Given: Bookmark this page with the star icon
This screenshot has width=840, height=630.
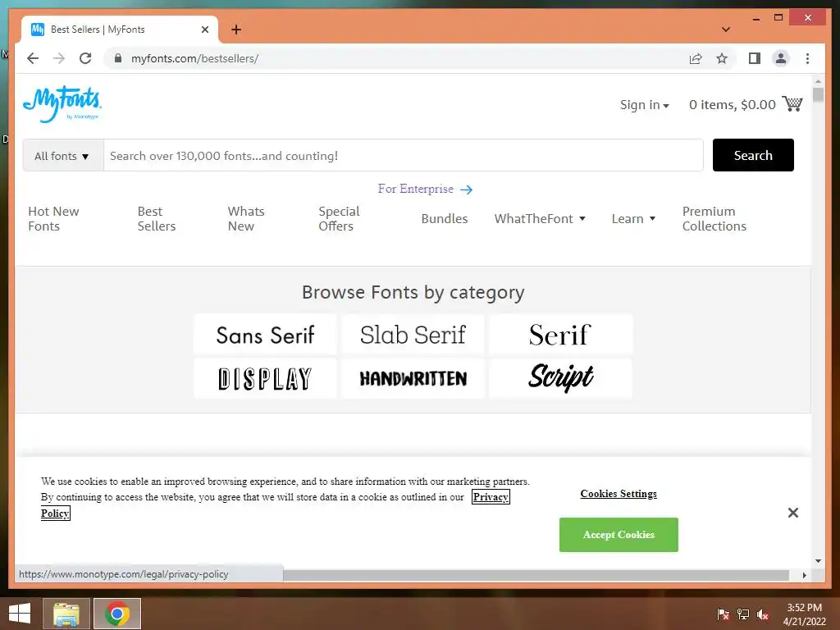Looking at the screenshot, I should pos(722,58).
